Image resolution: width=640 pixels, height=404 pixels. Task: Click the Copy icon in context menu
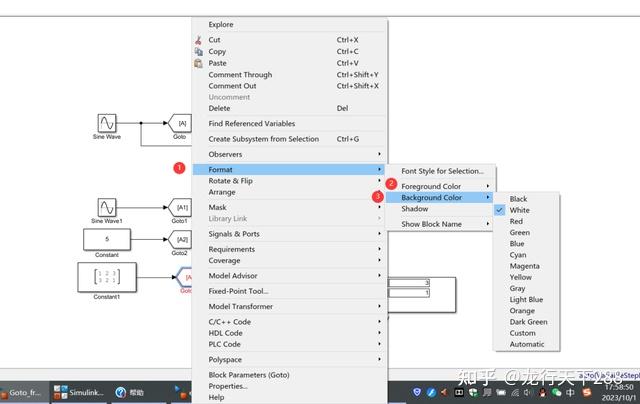point(198,51)
